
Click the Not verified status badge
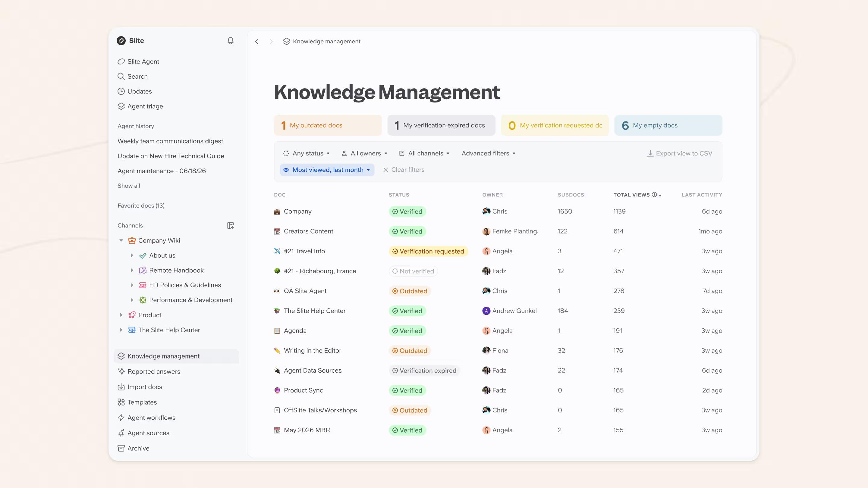tap(414, 271)
